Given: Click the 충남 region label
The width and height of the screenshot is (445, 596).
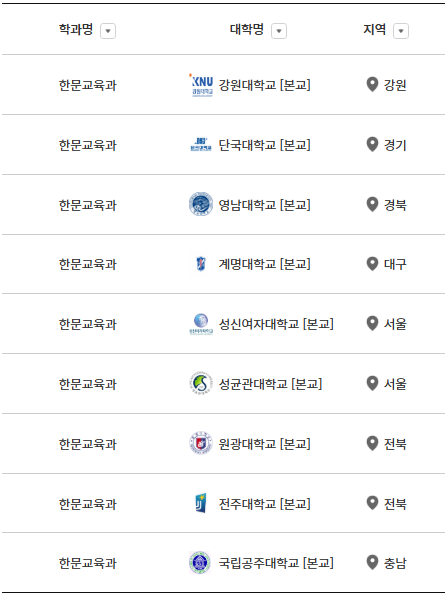Looking at the screenshot, I should coord(395,563).
